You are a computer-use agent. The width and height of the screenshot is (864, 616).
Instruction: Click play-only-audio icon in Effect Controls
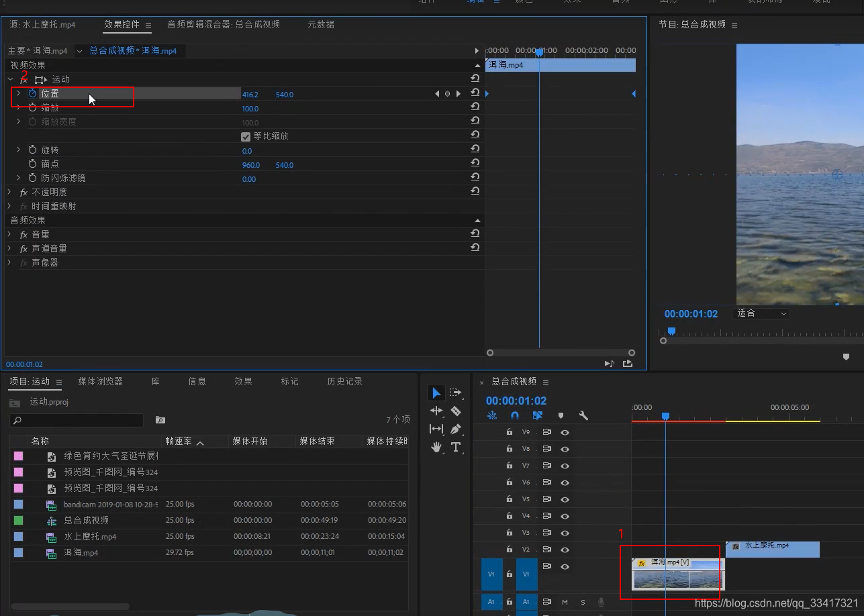click(609, 364)
